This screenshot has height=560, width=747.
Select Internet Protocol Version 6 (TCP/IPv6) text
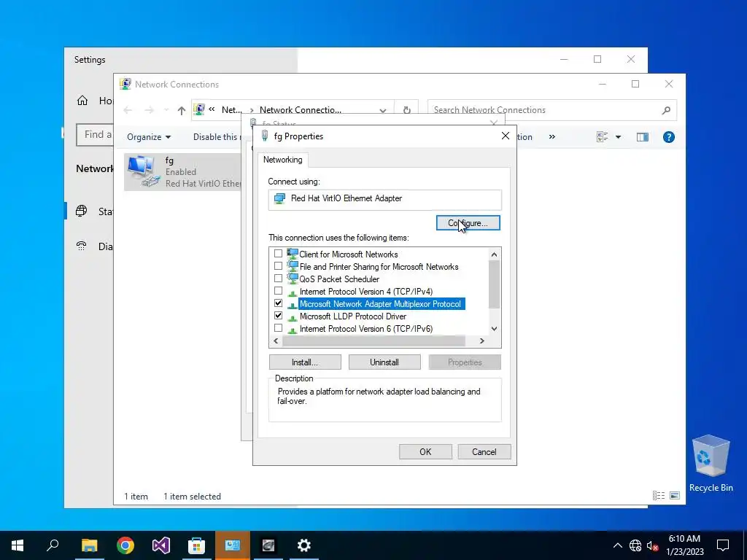[x=366, y=329]
